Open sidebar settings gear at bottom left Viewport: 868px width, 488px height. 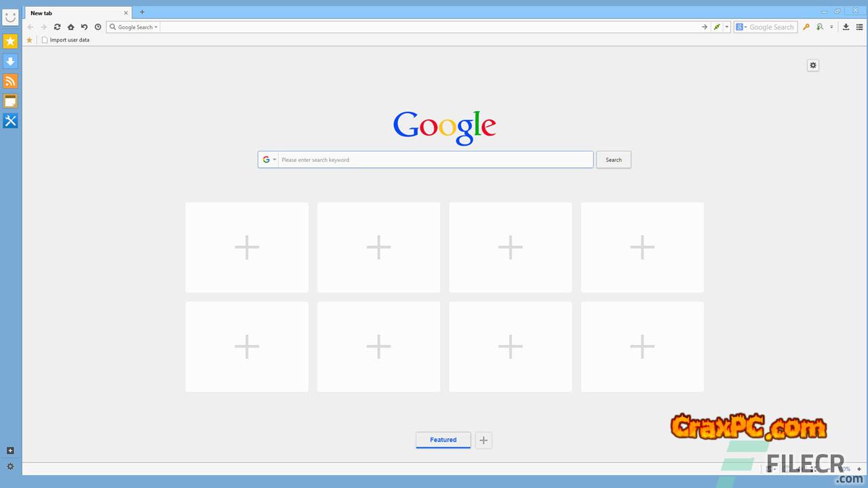[10, 467]
